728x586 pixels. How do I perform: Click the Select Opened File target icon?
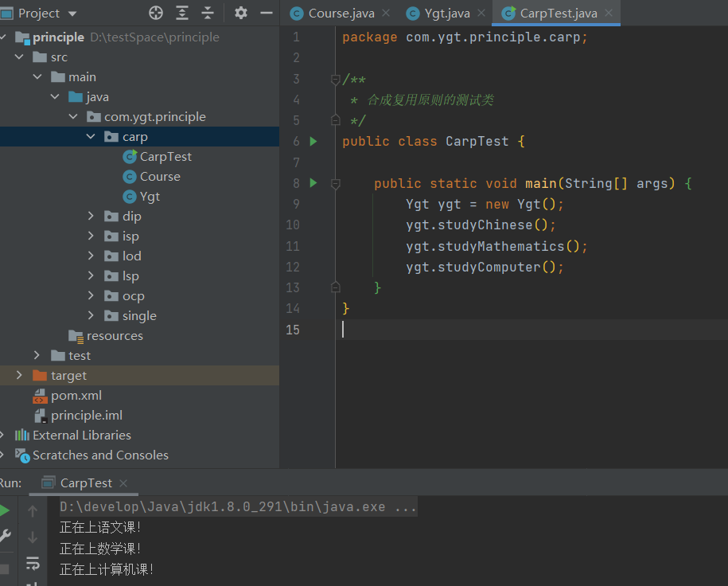(x=156, y=13)
